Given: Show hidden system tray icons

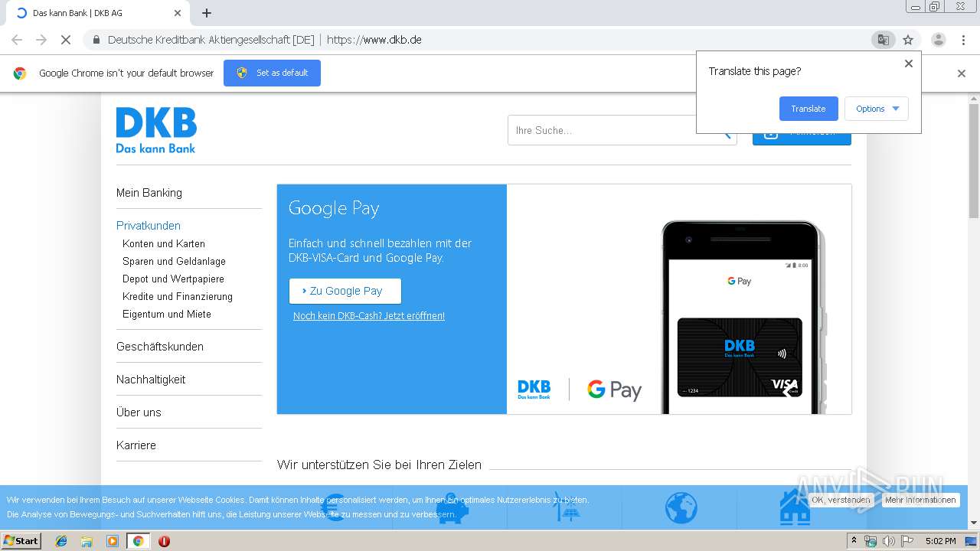Looking at the screenshot, I should click(854, 541).
